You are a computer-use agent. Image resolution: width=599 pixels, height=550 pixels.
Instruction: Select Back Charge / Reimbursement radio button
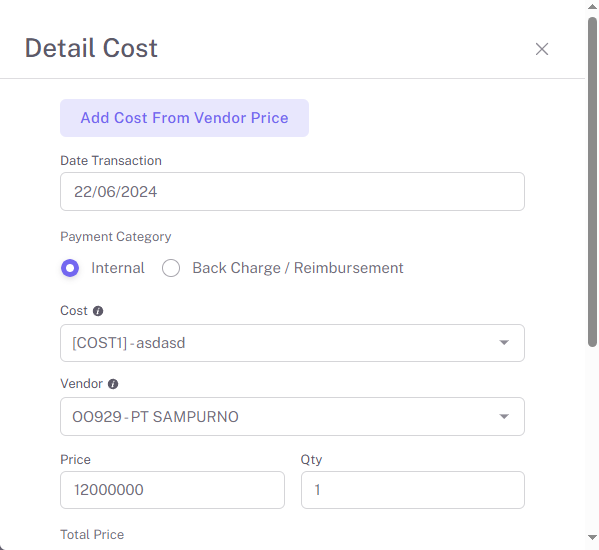(171, 268)
